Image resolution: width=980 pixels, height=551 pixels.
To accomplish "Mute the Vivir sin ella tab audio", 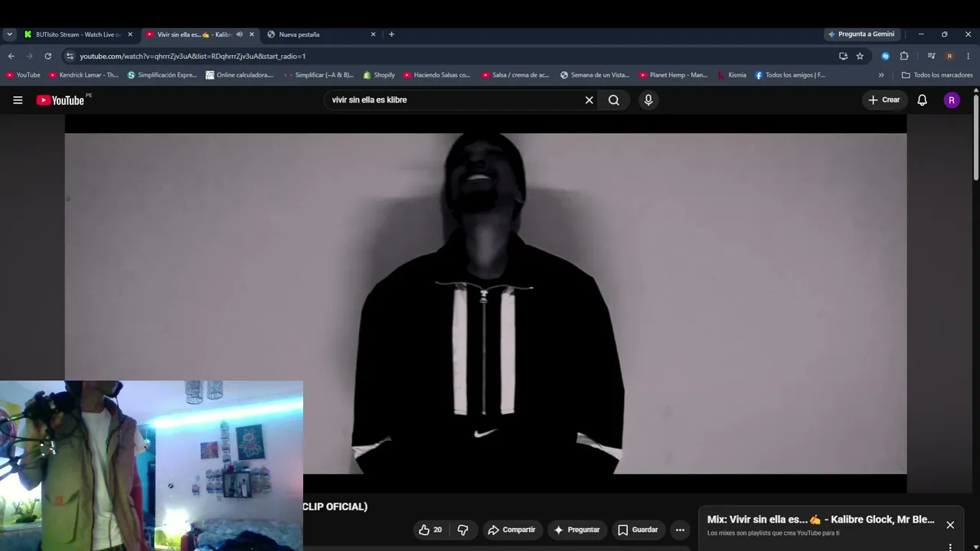I will [x=239, y=34].
